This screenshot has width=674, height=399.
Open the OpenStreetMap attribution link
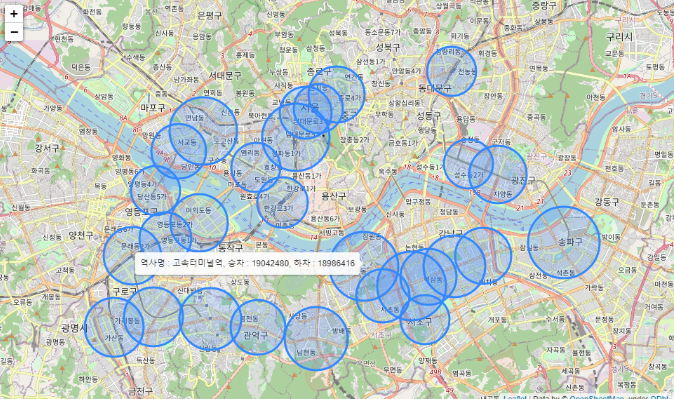point(597,397)
